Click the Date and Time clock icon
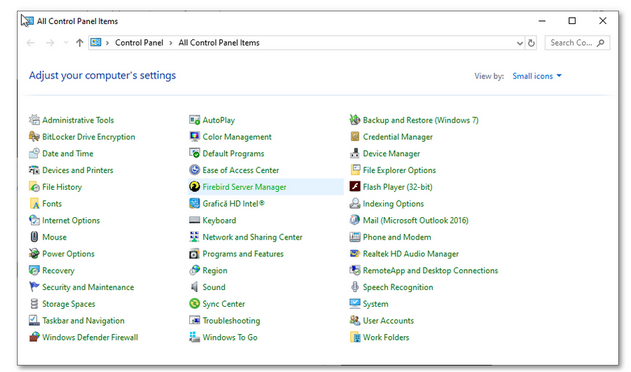This screenshot has height=372, width=631. [35, 153]
